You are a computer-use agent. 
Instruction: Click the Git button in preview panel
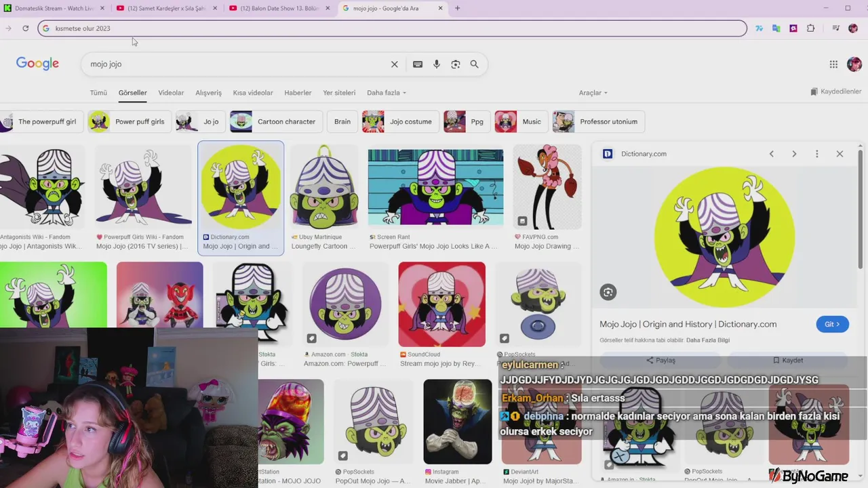coord(832,324)
